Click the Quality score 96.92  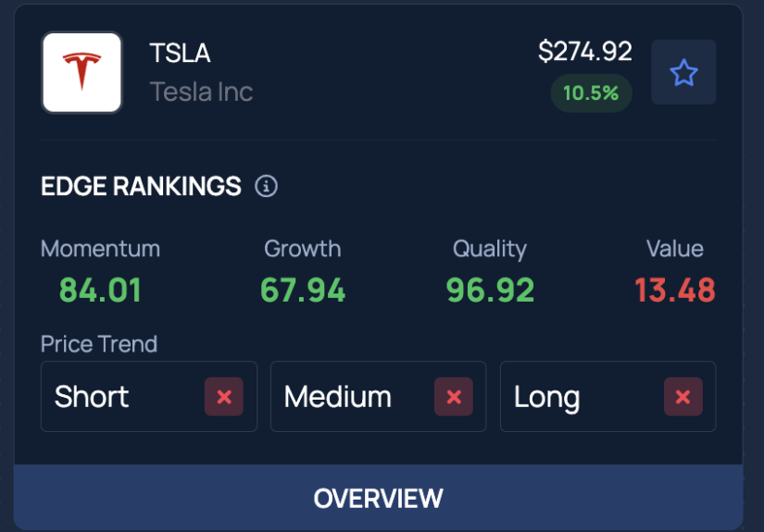(x=490, y=290)
